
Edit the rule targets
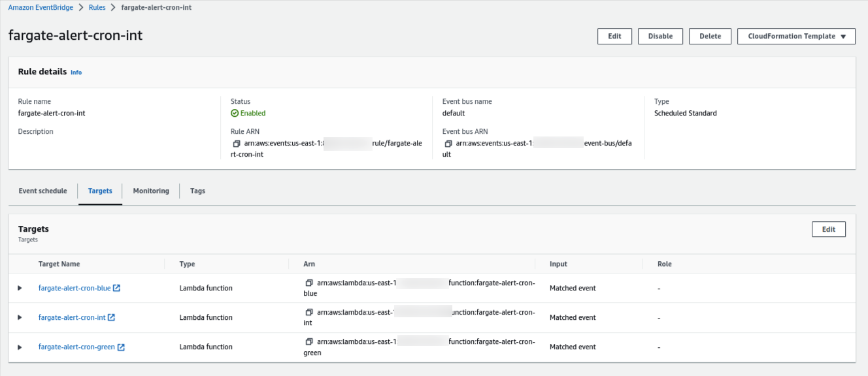(828, 229)
